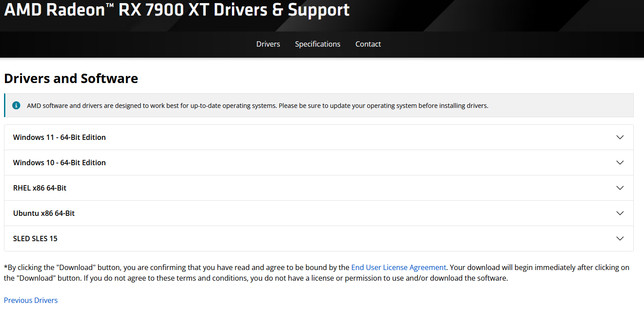
Task: Click the operating system update notice text
Action: click(257, 106)
